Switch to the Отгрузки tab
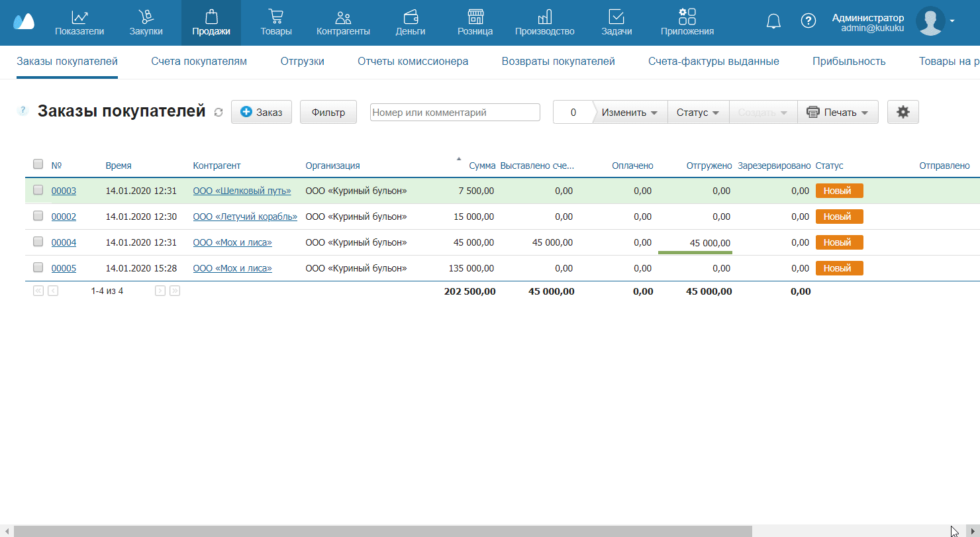Viewport: 980px width, 537px height. tap(302, 62)
